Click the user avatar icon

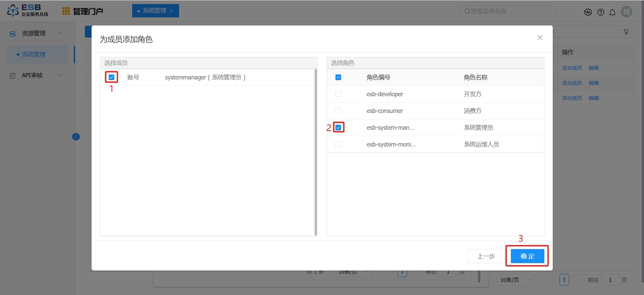pyautogui.click(x=626, y=12)
